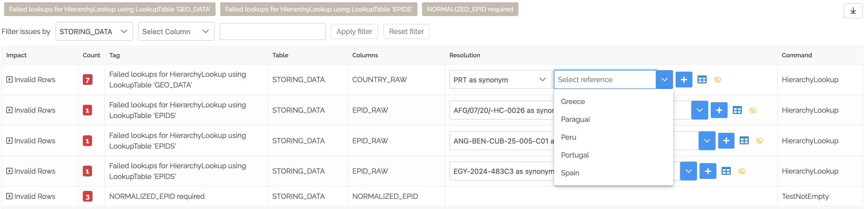The width and height of the screenshot is (868, 209).
Task: Open reference dropdown arrow for EGY-2024-483C3
Action: [688, 171]
